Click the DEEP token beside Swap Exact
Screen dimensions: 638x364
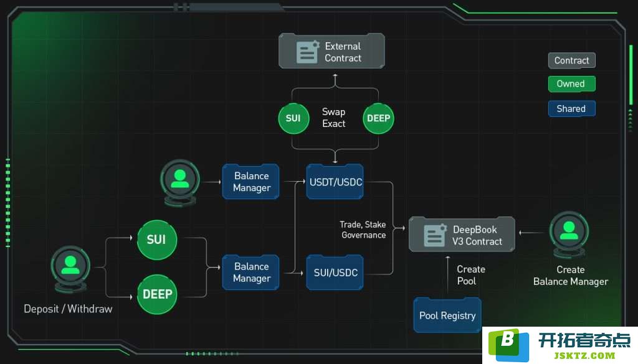(378, 118)
